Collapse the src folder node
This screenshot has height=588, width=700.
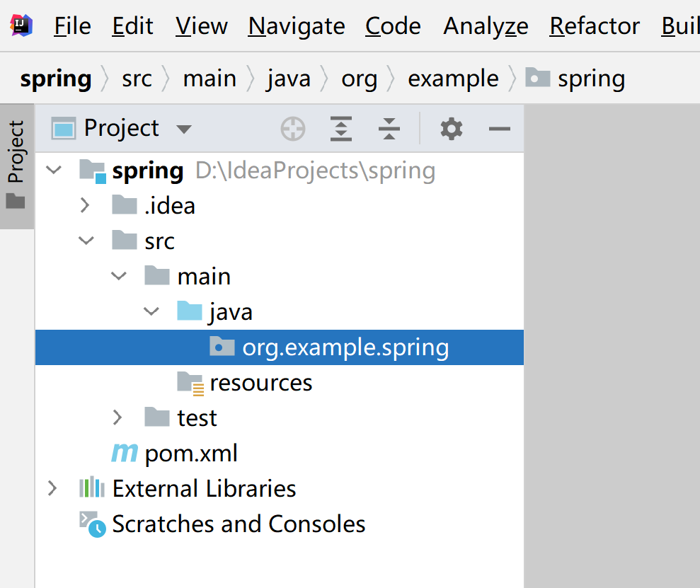coord(86,240)
